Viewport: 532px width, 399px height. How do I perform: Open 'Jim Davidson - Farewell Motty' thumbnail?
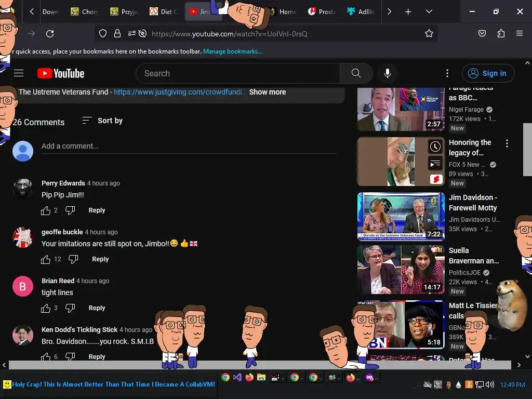[x=401, y=216]
